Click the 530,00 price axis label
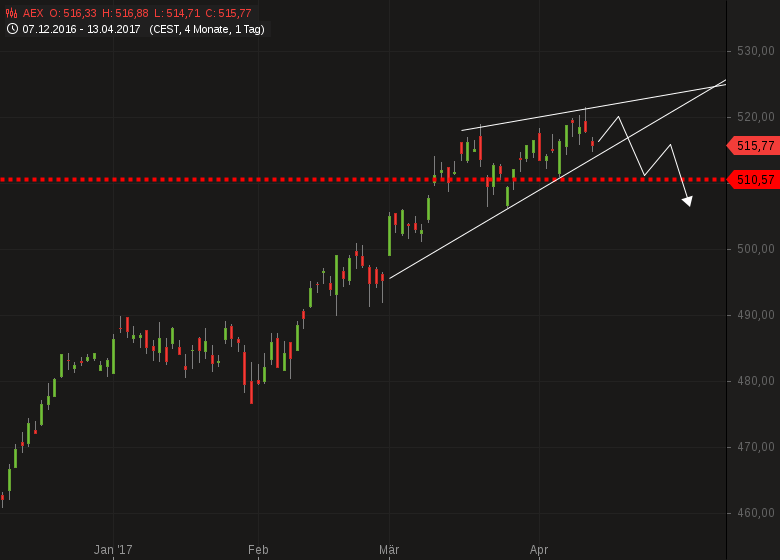The image size is (780, 560). coord(756,51)
